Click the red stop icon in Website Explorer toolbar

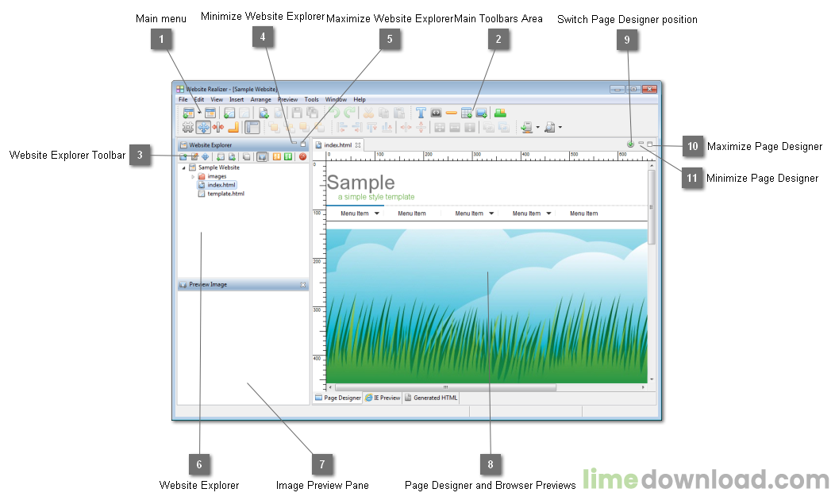pos(303,156)
